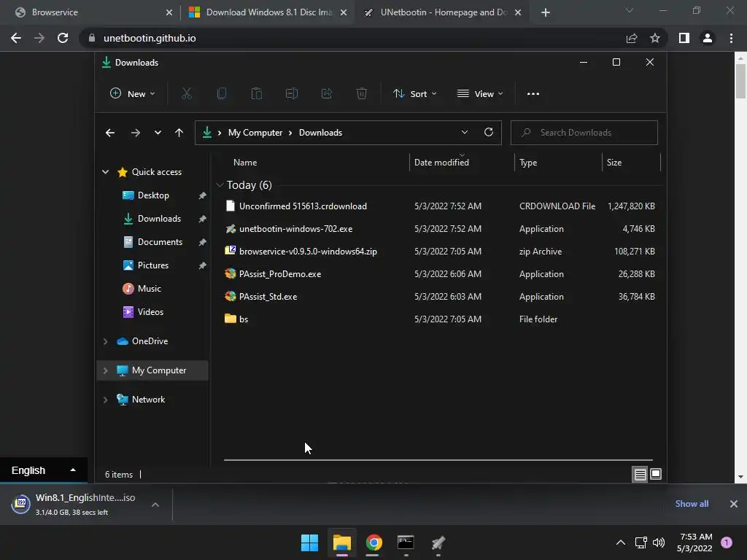
Task: Expand the Network tree node
Action: 105,400
